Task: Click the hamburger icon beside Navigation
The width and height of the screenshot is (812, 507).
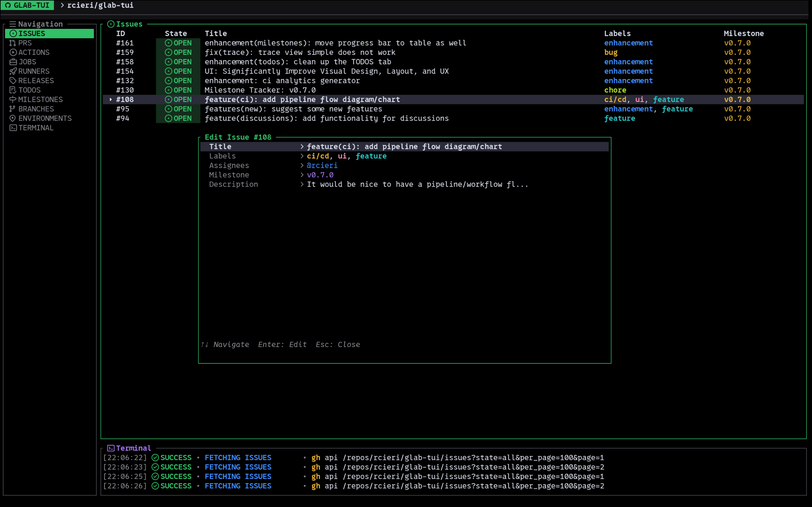Action: (13, 24)
